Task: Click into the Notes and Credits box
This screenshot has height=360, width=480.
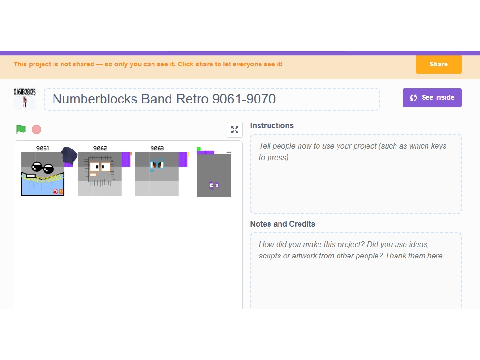Action: (x=356, y=271)
